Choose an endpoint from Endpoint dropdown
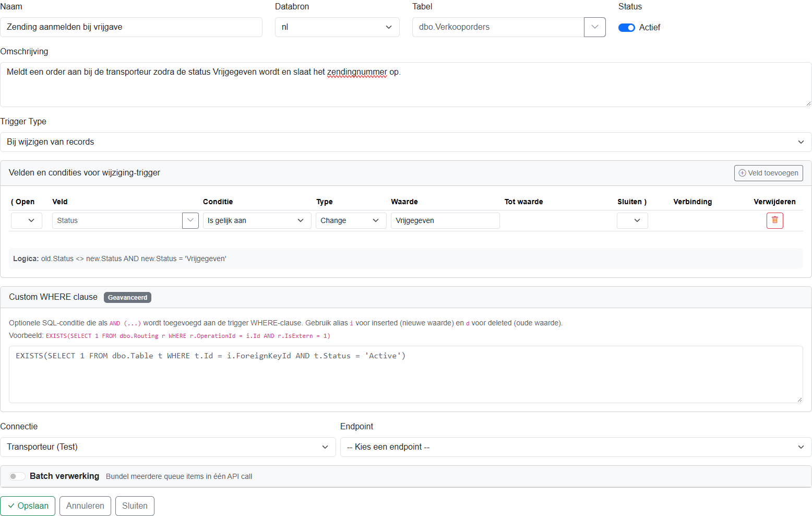 click(x=576, y=447)
